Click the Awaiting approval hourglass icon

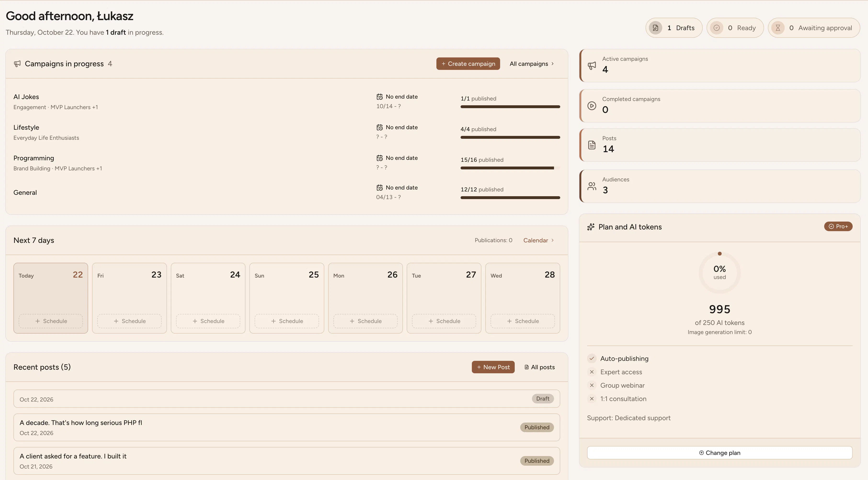(778, 28)
